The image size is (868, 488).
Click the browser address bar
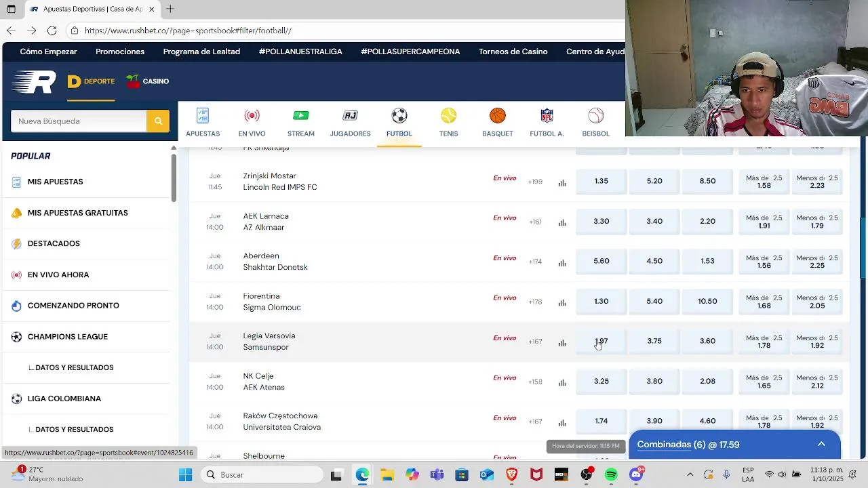pyautogui.click(x=346, y=30)
